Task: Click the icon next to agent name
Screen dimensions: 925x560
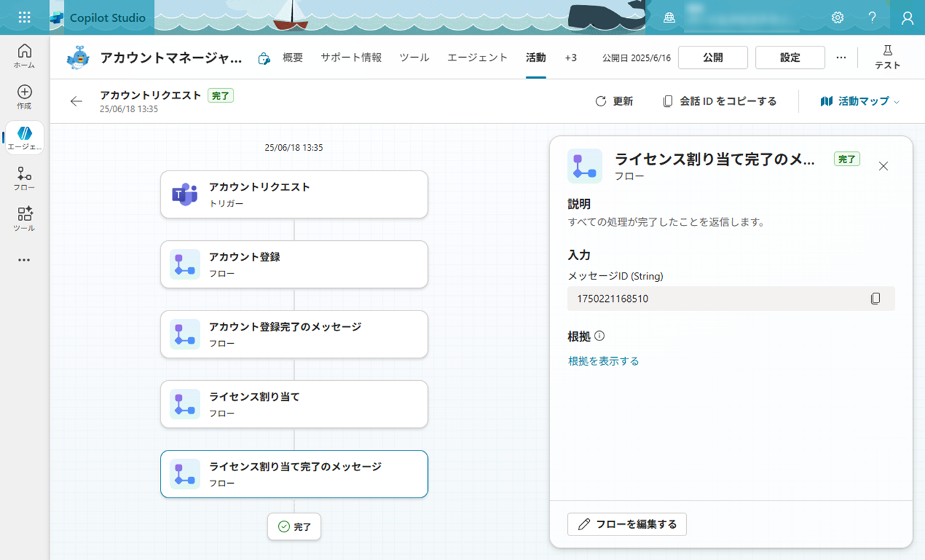Action: [x=264, y=58]
